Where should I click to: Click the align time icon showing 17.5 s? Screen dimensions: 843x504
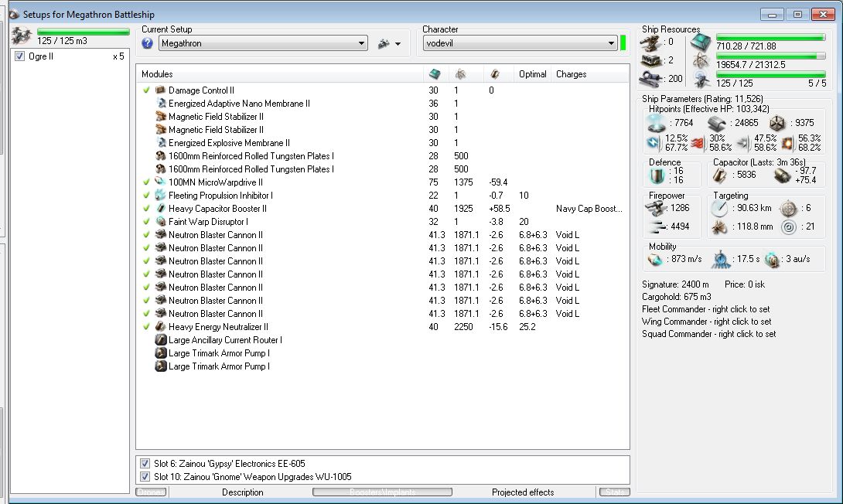721,260
